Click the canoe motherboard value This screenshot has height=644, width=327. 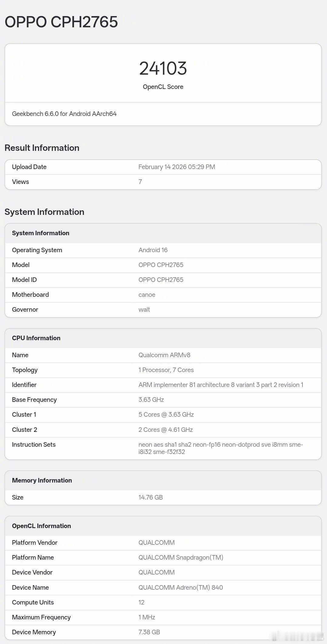click(x=147, y=295)
